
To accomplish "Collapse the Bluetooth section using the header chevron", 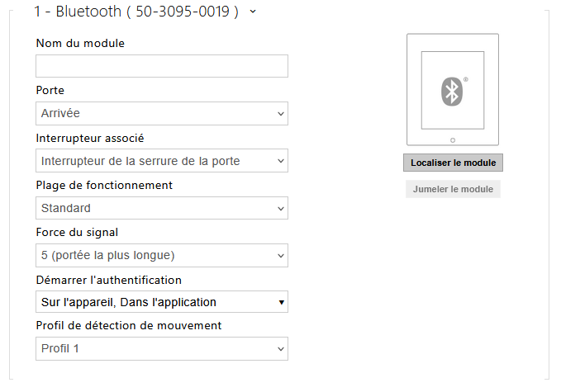I will click(x=252, y=12).
